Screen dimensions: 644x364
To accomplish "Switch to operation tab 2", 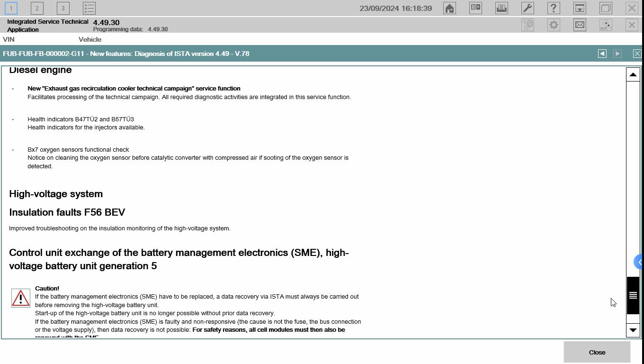I will tap(37, 8).
